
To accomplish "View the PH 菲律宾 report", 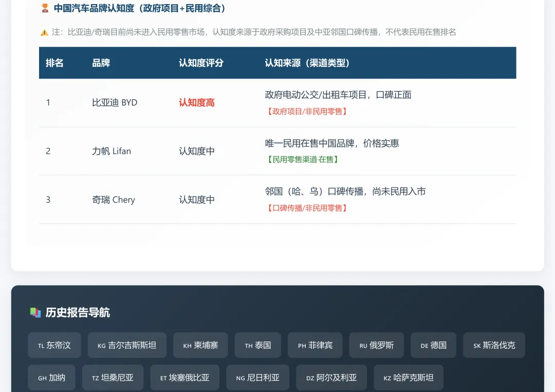I will tap(315, 345).
